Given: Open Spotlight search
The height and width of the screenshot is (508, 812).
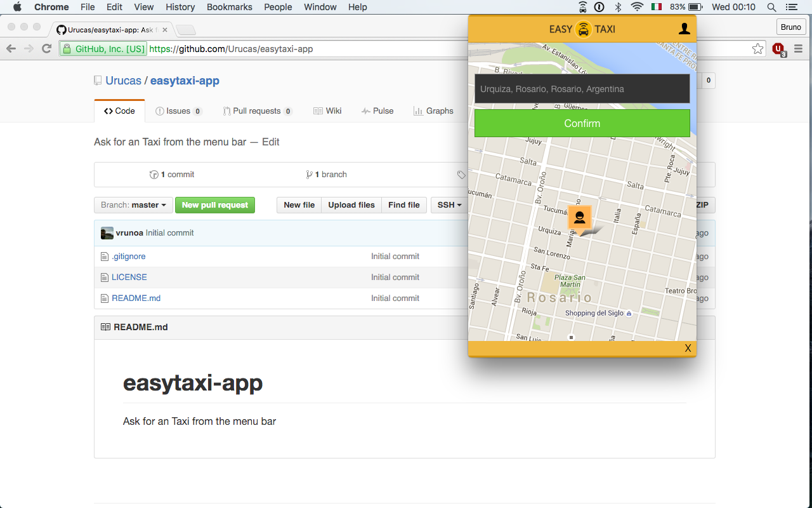Looking at the screenshot, I should pyautogui.click(x=771, y=7).
